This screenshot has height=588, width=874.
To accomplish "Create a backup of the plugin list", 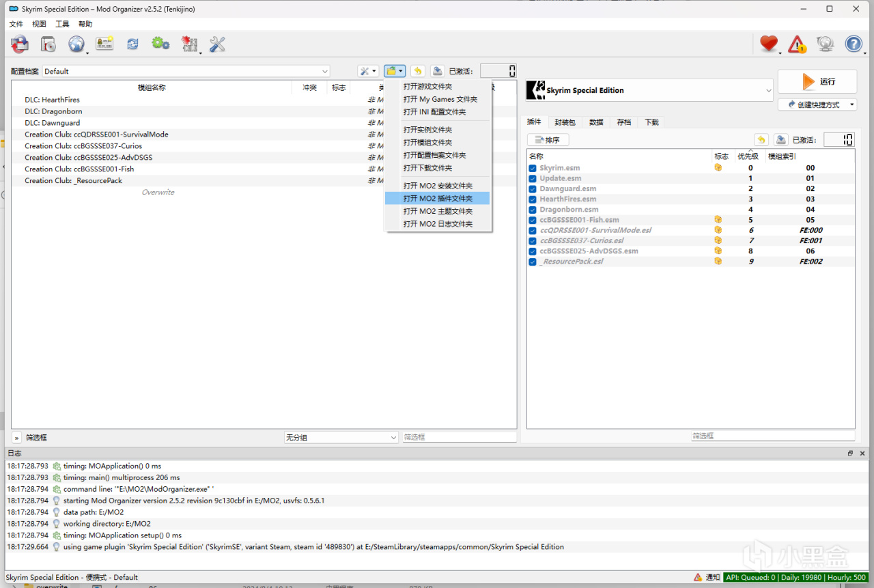I will [781, 140].
